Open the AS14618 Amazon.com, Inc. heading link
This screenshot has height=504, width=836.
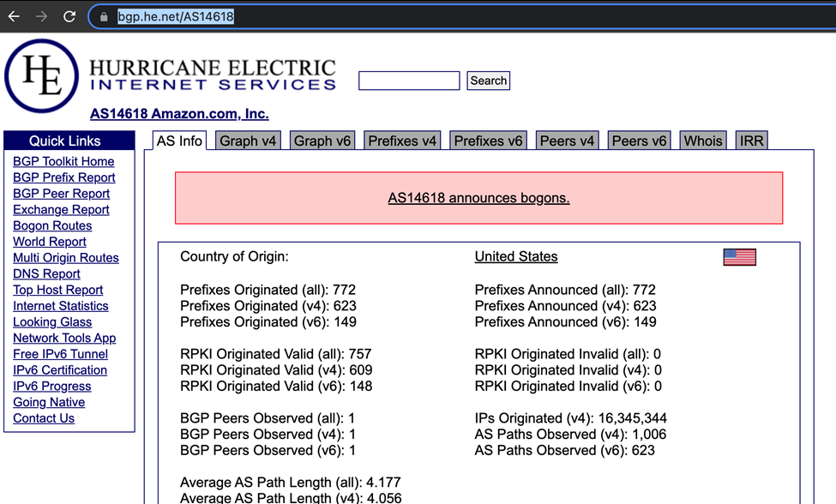[x=179, y=113]
